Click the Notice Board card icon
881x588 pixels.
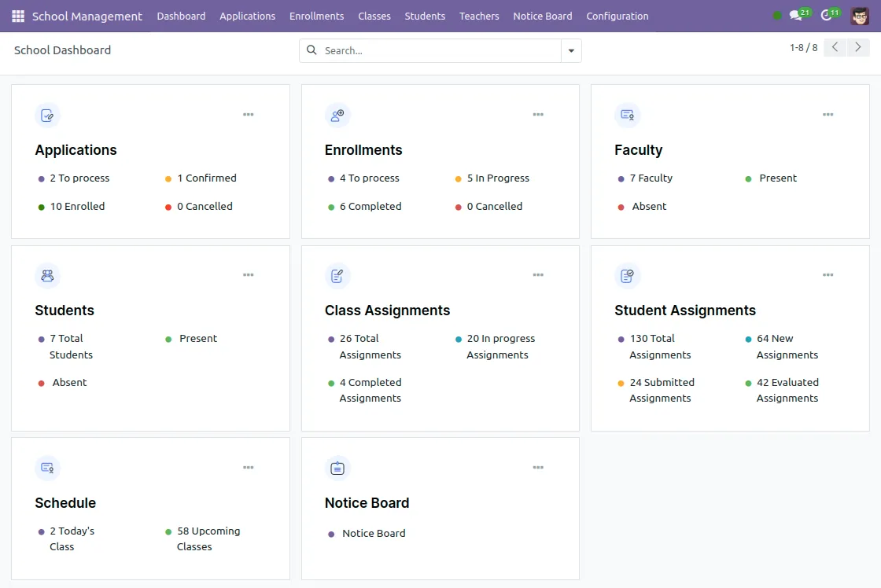click(x=337, y=469)
